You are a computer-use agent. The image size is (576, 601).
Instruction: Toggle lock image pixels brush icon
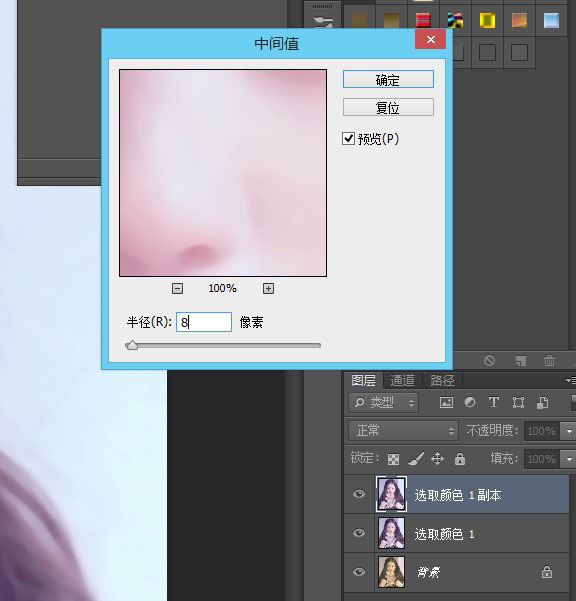(x=416, y=458)
